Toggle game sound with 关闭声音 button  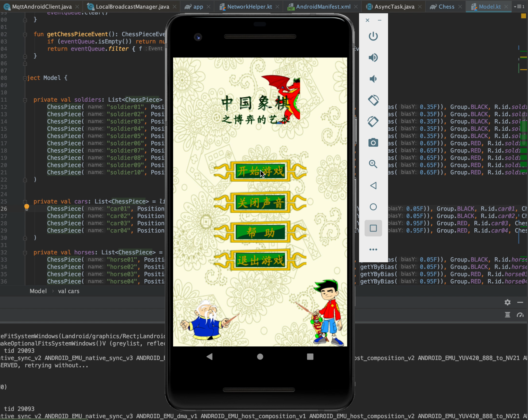(x=260, y=202)
